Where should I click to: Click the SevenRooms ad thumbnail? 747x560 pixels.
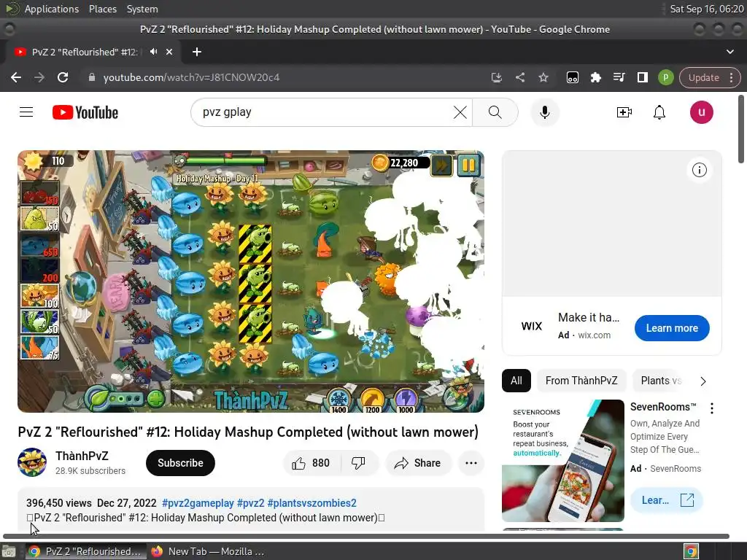pyautogui.click(x=562, y=461)
